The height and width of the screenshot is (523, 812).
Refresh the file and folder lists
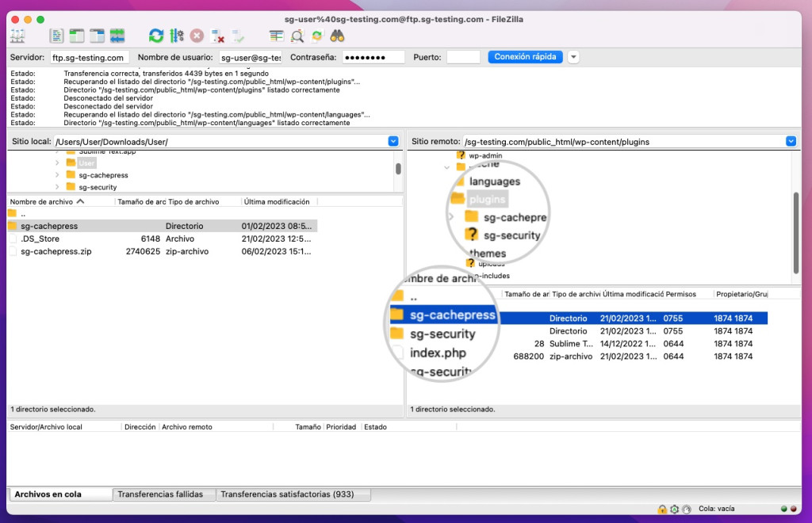tap(156, 36)
